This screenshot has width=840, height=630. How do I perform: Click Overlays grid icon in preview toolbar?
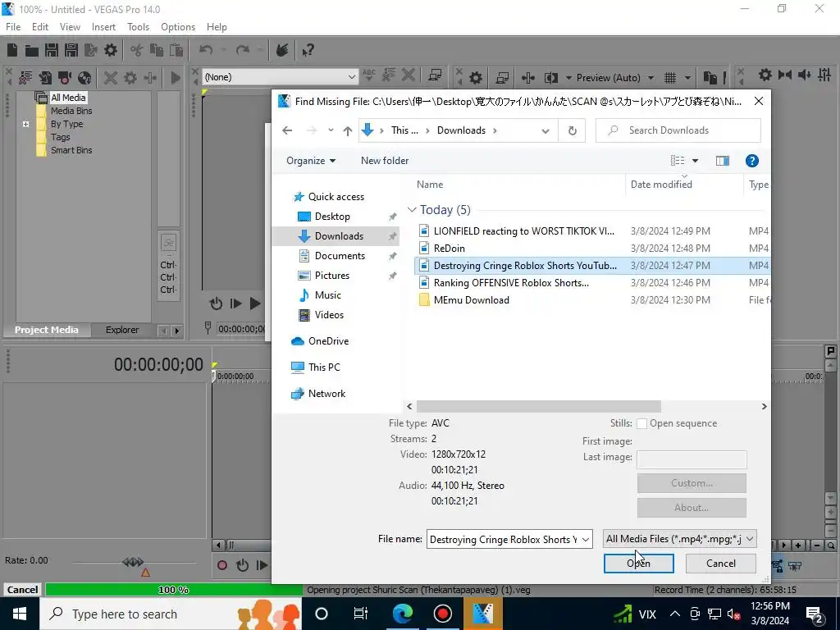coord(670,78)
